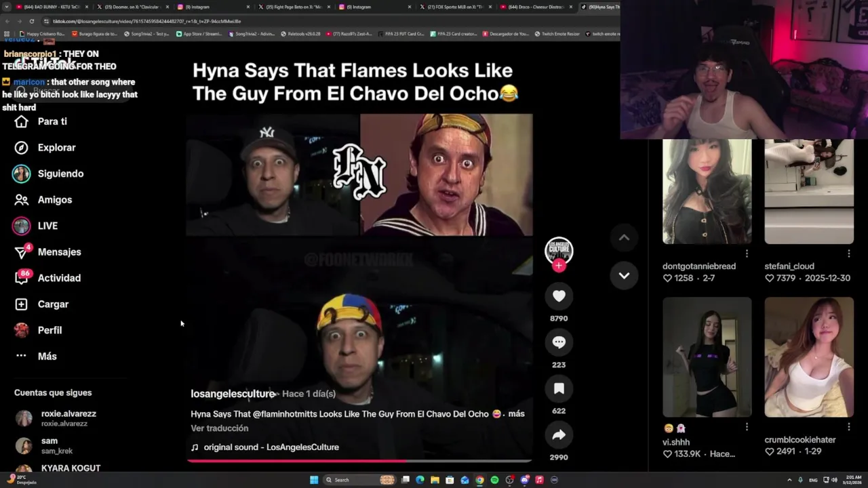Save video with bookmark button
This screenshot has height=488, width=868.
[x=559, y=388]
